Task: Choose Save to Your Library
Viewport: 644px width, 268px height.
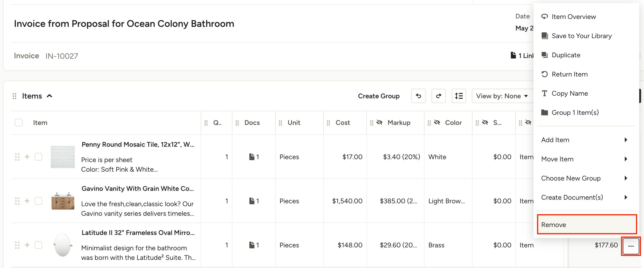Action: tap(586, 36)
